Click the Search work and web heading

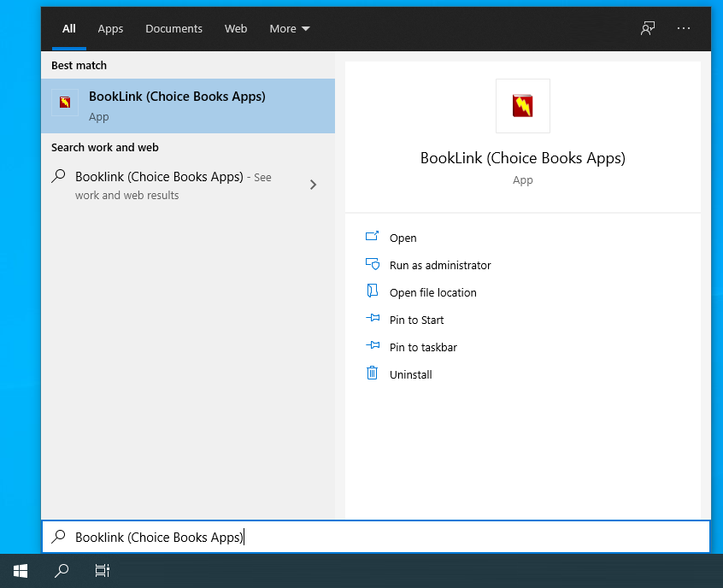104,148
